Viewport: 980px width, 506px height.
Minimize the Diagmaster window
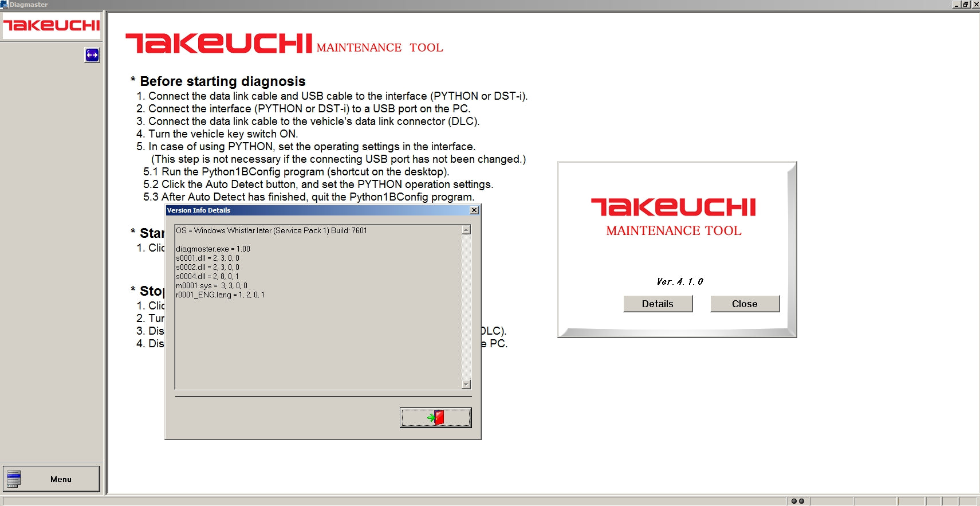point(956,5)
